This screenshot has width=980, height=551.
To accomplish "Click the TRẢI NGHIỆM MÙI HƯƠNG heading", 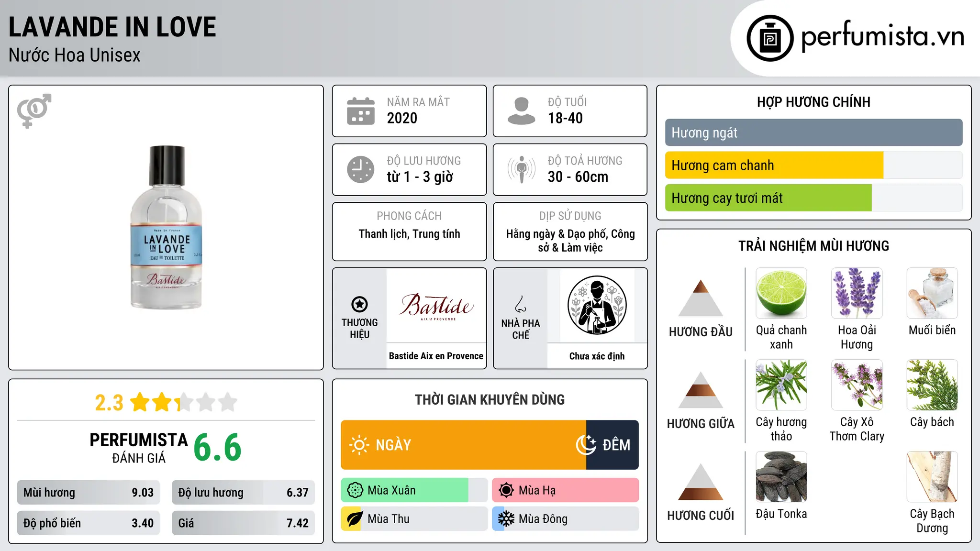I will [x=813, y=246].
